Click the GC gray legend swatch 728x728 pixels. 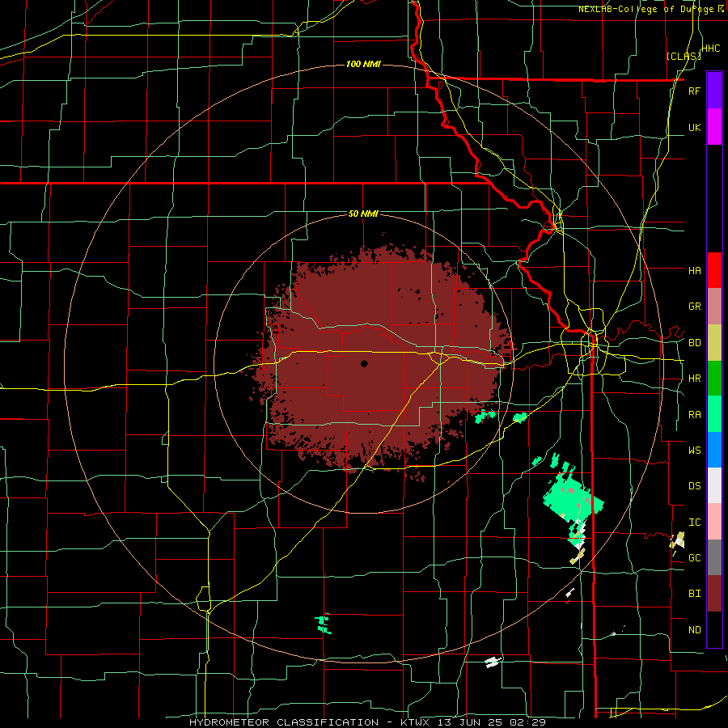coord(714,557)
